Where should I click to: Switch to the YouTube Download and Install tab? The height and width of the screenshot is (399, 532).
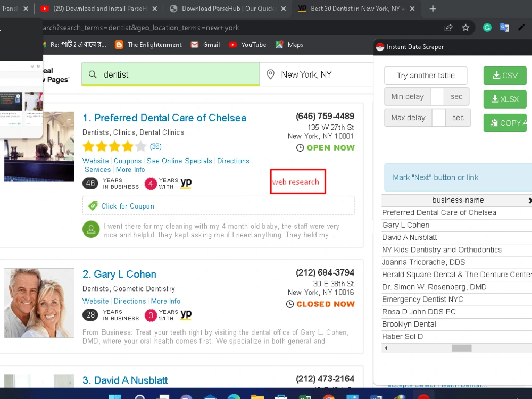98,9
